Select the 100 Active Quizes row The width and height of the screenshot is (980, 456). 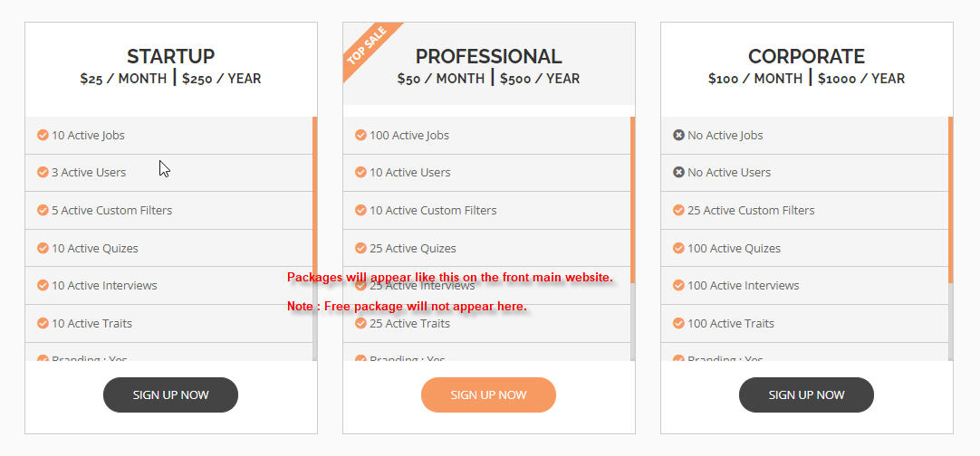click(x=804, y=248)
